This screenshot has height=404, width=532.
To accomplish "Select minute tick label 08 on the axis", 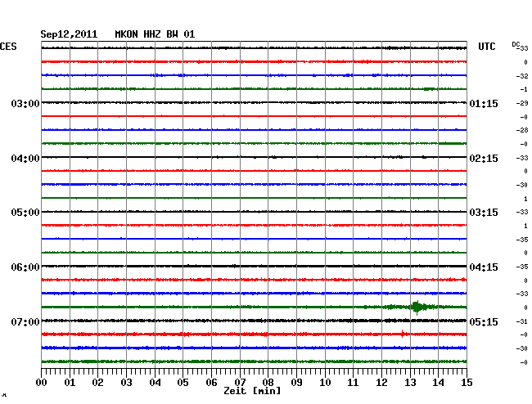I will point(268,383).
